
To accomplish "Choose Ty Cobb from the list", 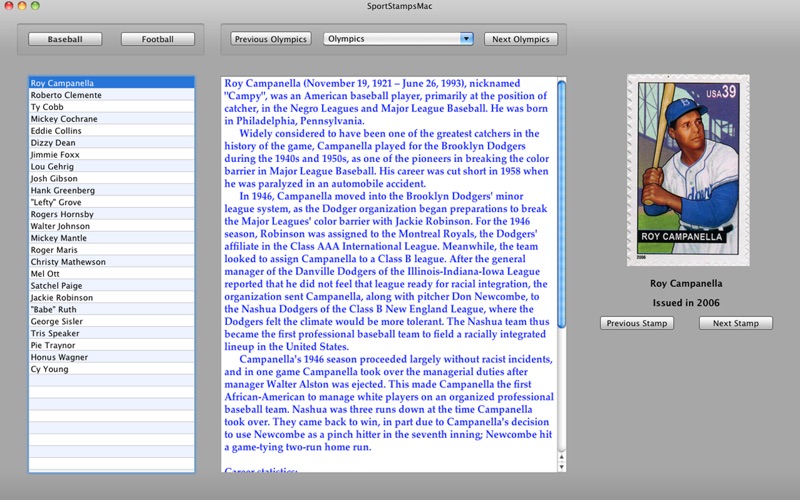I will 112,107.
